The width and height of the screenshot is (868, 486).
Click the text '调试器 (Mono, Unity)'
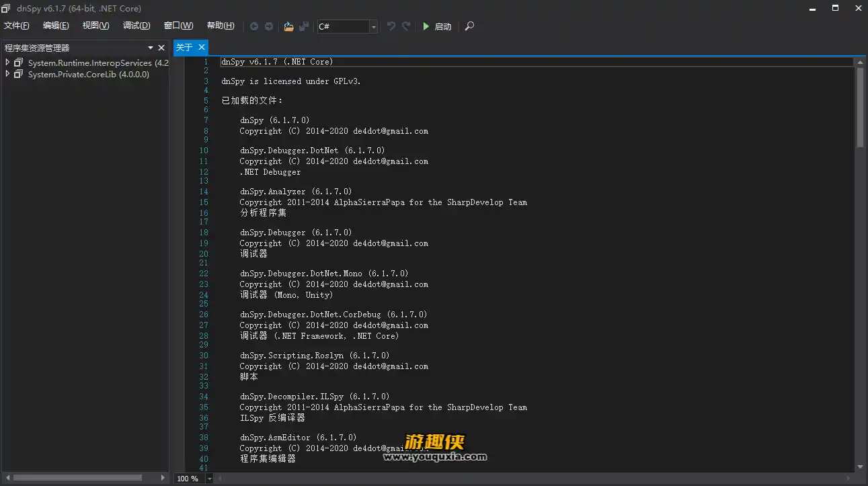pyautogui.click(x=286, y=294)
